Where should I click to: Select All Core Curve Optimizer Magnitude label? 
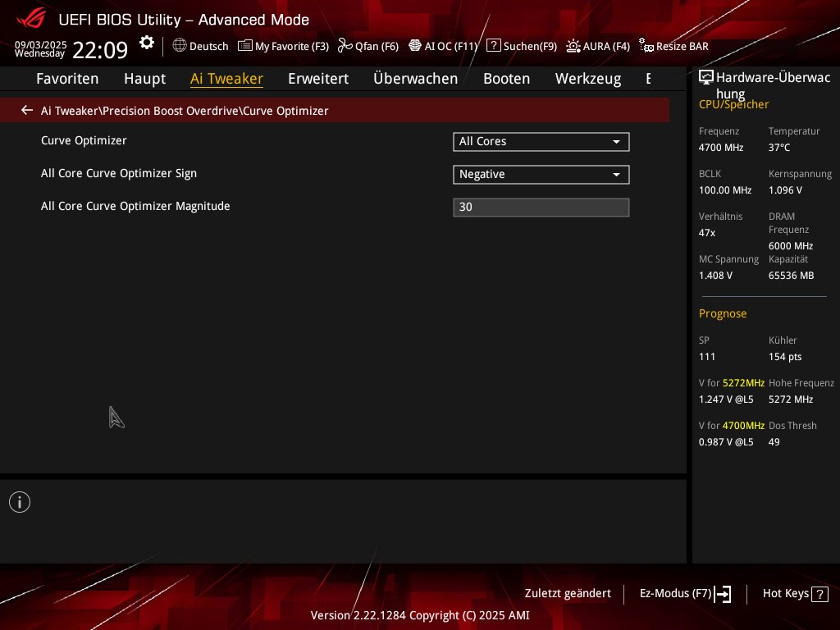(135, 206)
